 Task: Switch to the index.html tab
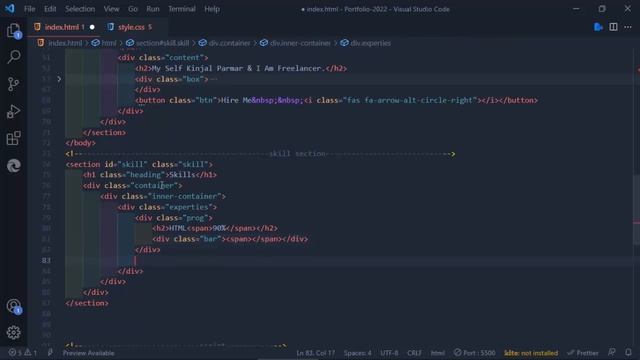(64, 27)
